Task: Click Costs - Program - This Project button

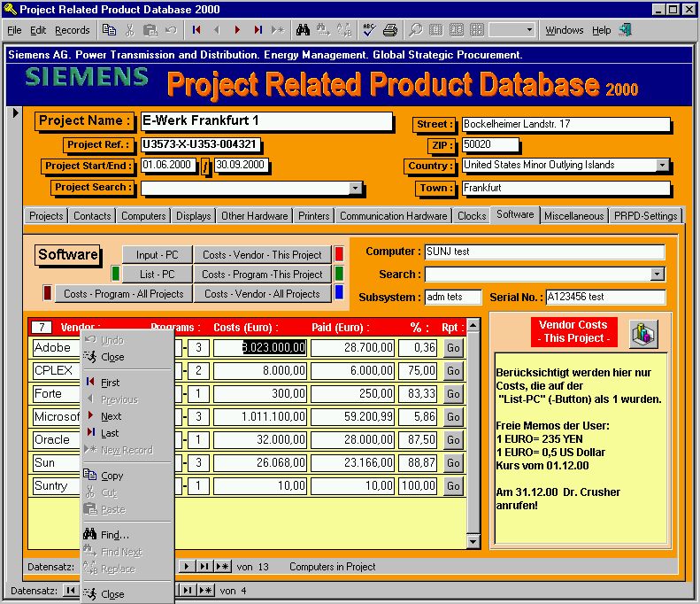Action: [262, 275]
